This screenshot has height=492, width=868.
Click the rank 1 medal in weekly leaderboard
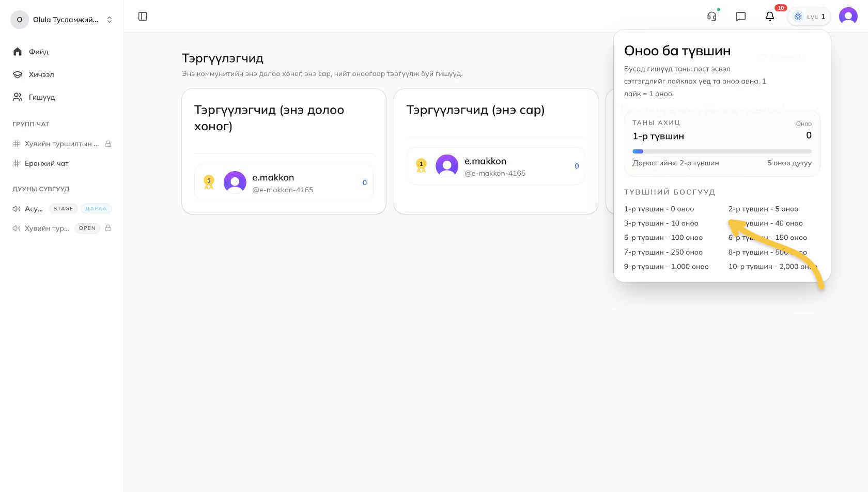point(209,182)
